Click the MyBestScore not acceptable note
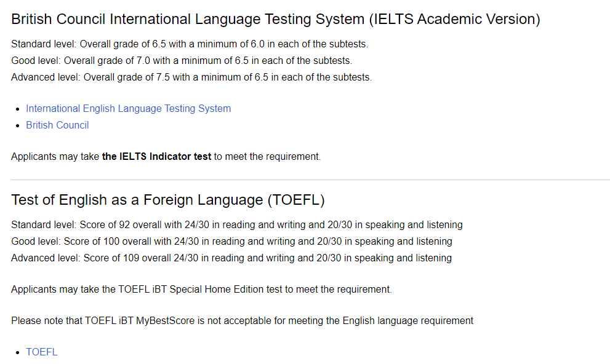Screen dimensions: 610x364 [242, 321]
